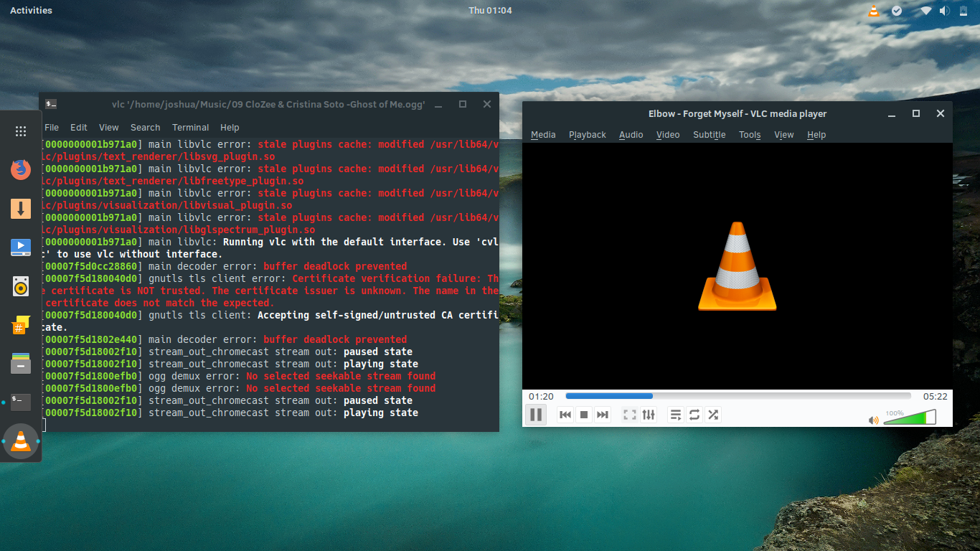Open the terminal File menu
Image resolution: width=980 pixels, height=551 pixels.
(52, 128)
